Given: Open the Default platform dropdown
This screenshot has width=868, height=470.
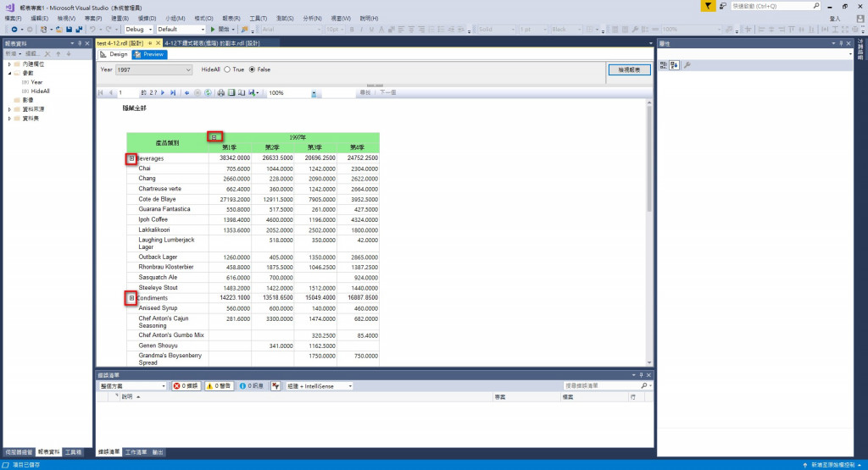Looking at the screenshot, I should [181, 30].
